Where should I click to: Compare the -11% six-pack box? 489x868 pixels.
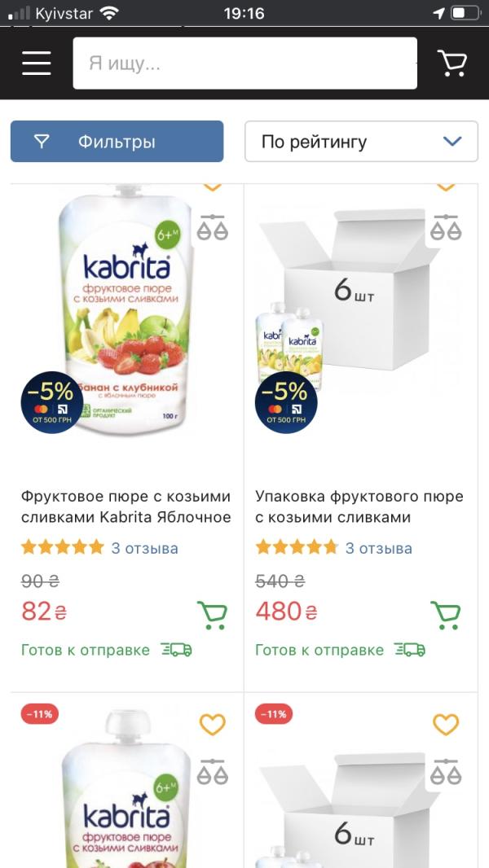pos(446,772)
